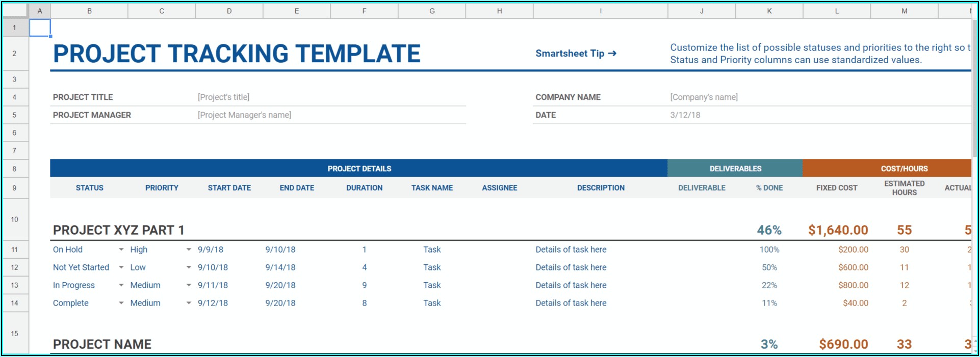Click the [Project's title] placeholder cell

click(x=223, y=97)
